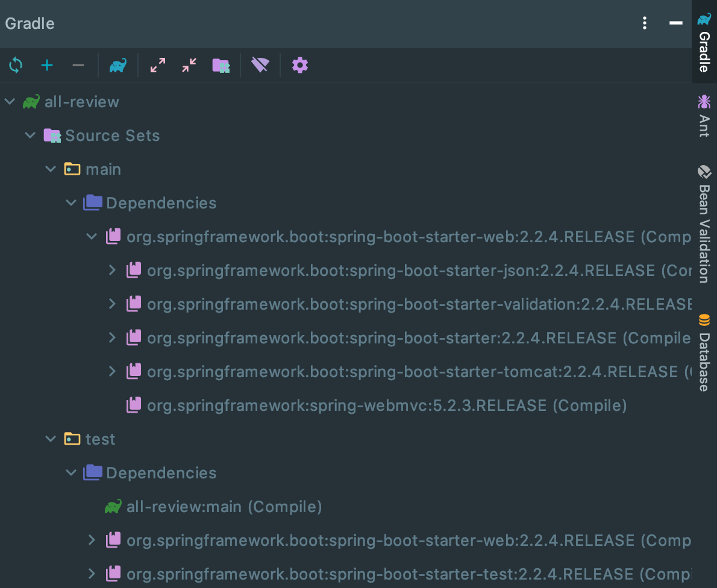
Task: Open the dependency analyzer toolbar icon
Action: pyautogui.click(x=221, y=66)
